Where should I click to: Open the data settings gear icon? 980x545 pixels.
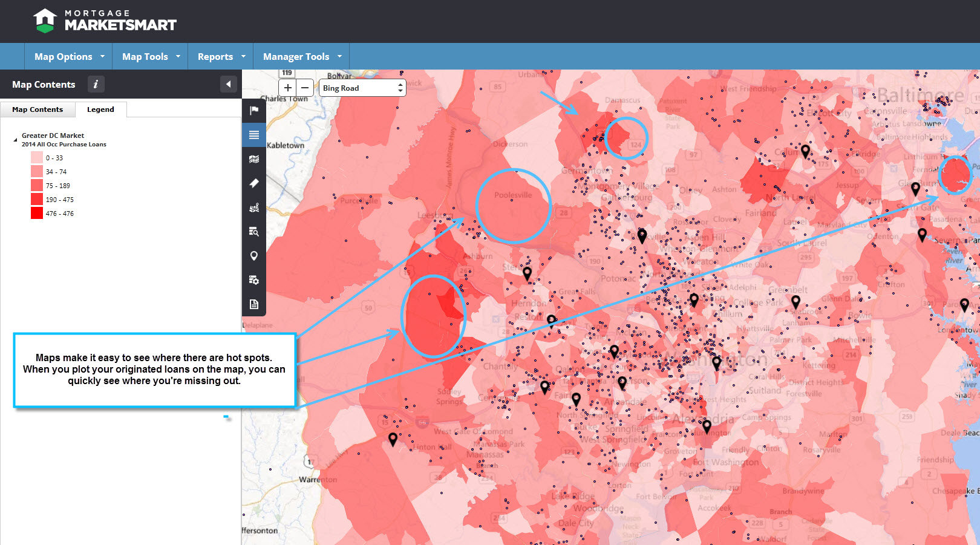[254, 280]
